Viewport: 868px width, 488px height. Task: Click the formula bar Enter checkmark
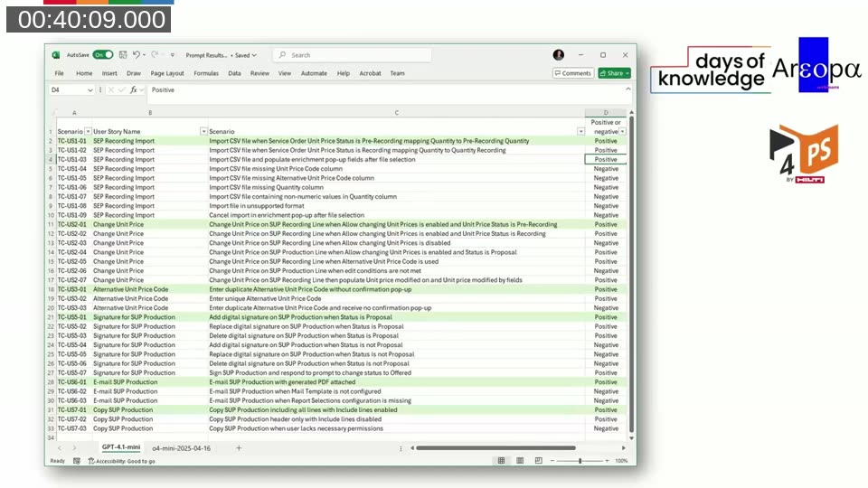pyautogui.click(x=122, y=89)
